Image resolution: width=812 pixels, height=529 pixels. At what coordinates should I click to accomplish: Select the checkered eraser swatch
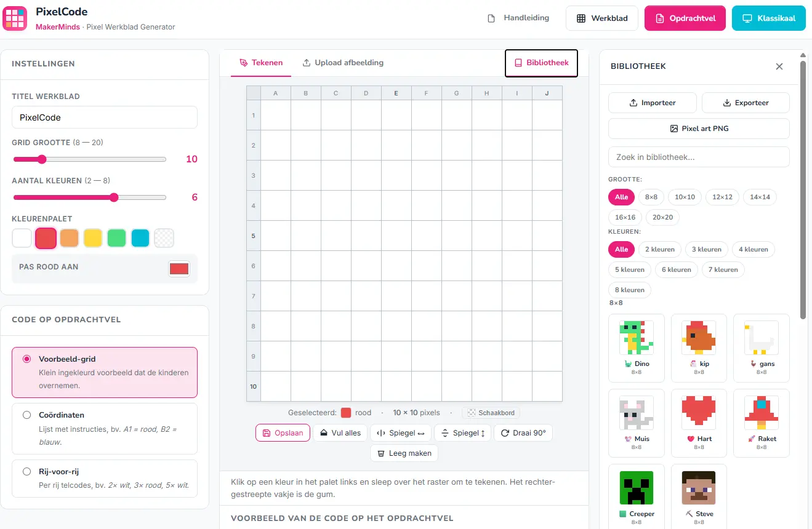[x=164, y=238]
